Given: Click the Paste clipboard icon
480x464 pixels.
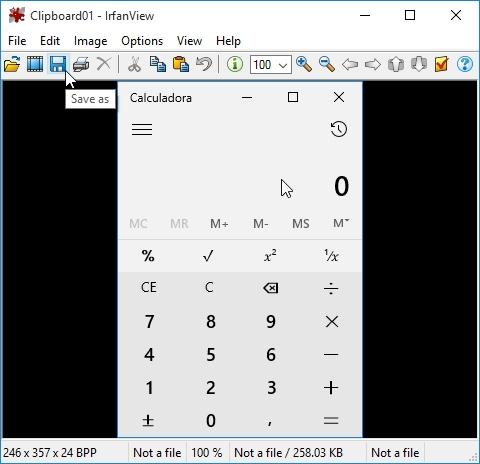Looking at the screenshot, I should point(181,64).
